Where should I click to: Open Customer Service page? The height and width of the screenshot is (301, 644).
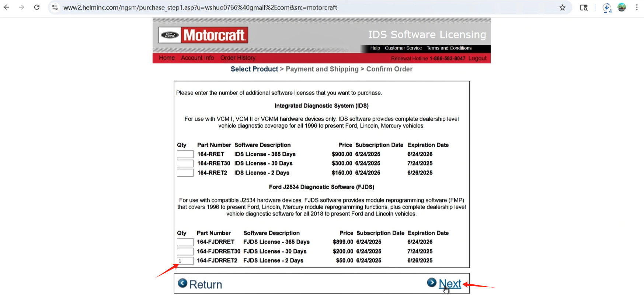pyautogui.click(x=403, y=48)
